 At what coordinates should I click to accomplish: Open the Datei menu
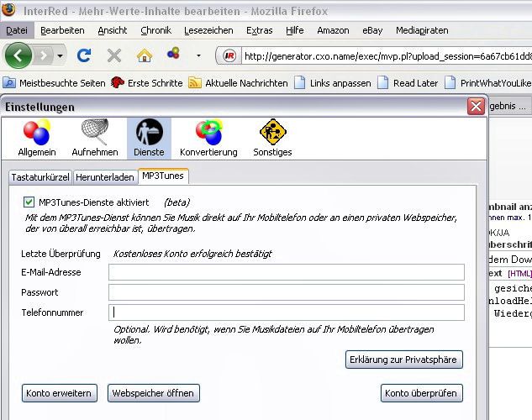[17, 30]
